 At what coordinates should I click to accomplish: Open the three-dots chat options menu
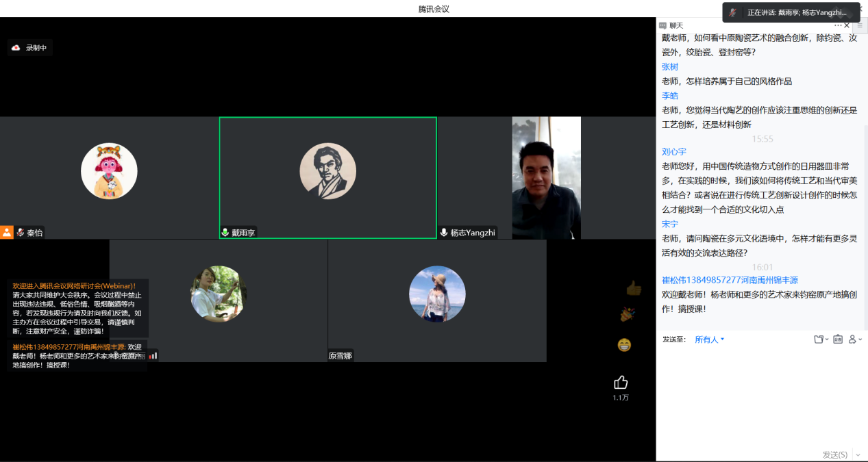pyautogui.click(x=837, y=25)
